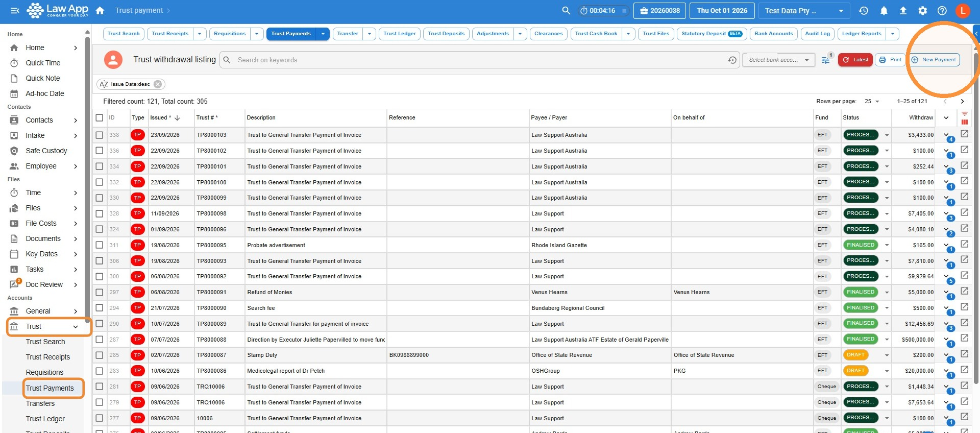
Task: Remove the Issue Date desc sort chip
Action: click(x=158, y=84)
